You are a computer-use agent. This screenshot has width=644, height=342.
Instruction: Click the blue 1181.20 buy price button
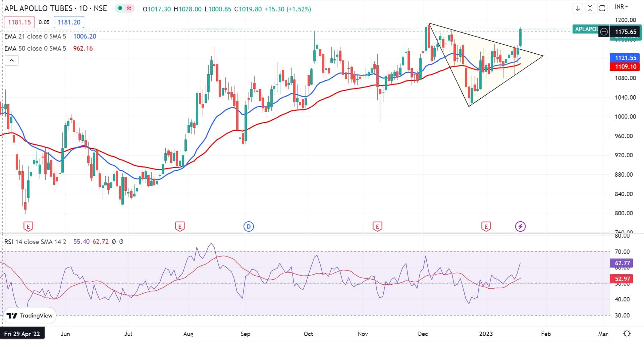(69, 22)
